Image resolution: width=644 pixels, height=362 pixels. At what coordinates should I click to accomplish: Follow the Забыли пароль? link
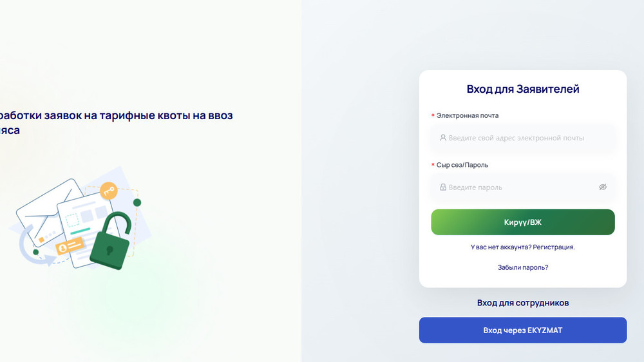pos(523,267)
